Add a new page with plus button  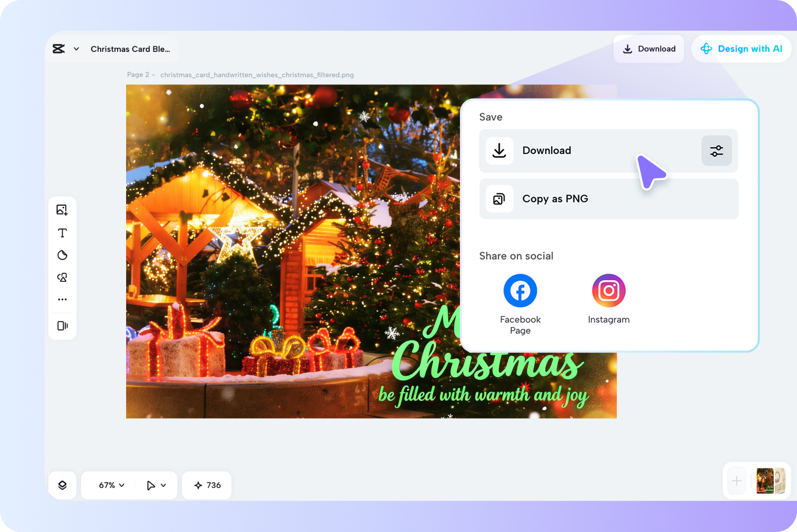737,481
